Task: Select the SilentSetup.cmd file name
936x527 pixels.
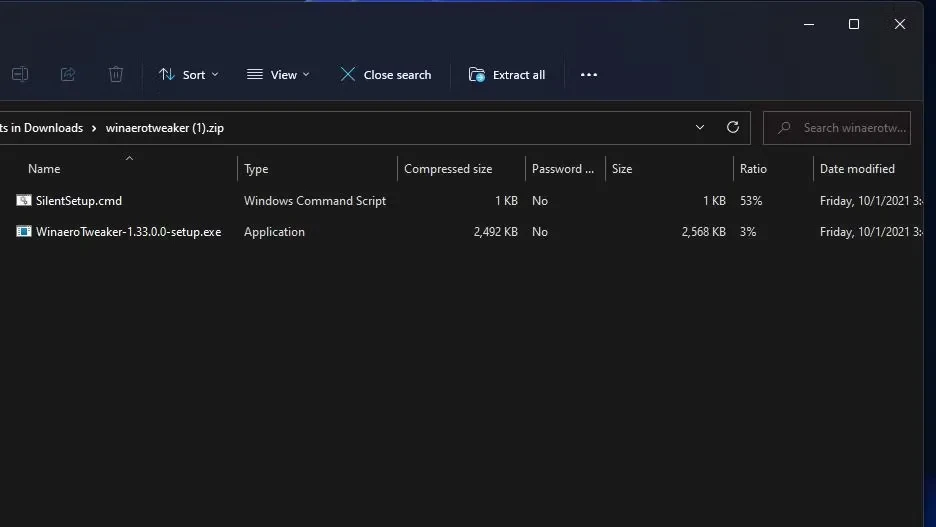Action: click(79, 201)
